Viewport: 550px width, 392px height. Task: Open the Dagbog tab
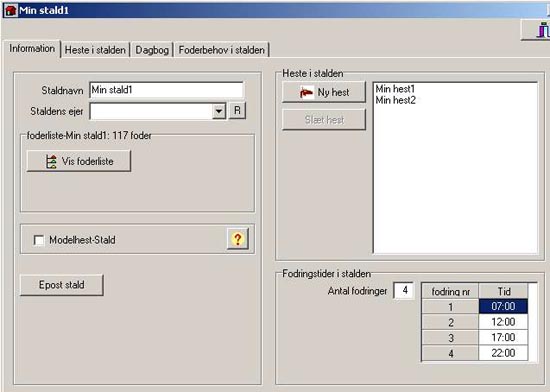coord(152,50)
